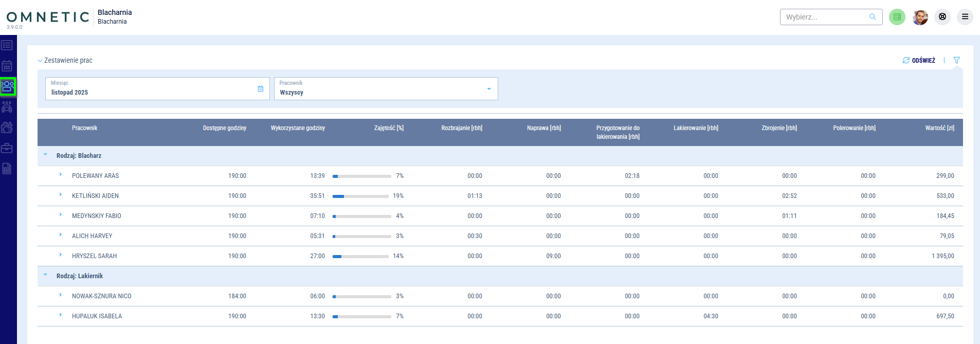Image resolution: width=980 pixels, height=344 pixels.
Task: Open the user profile avatar
Action: click(x=920, y=17)
